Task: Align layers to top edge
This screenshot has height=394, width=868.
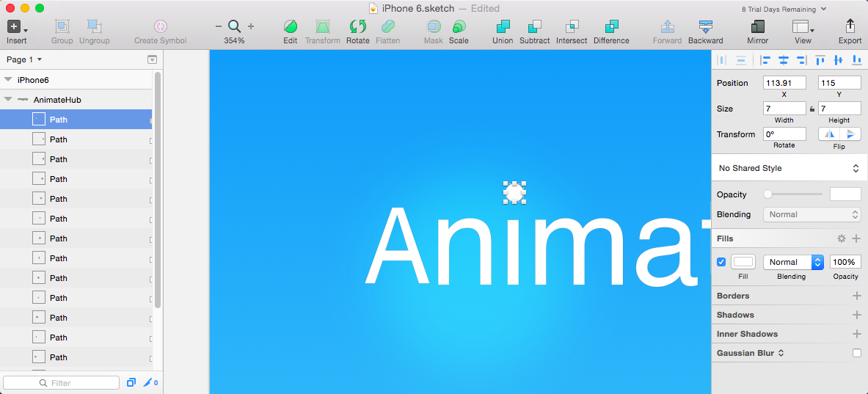Action: (820, 59)
